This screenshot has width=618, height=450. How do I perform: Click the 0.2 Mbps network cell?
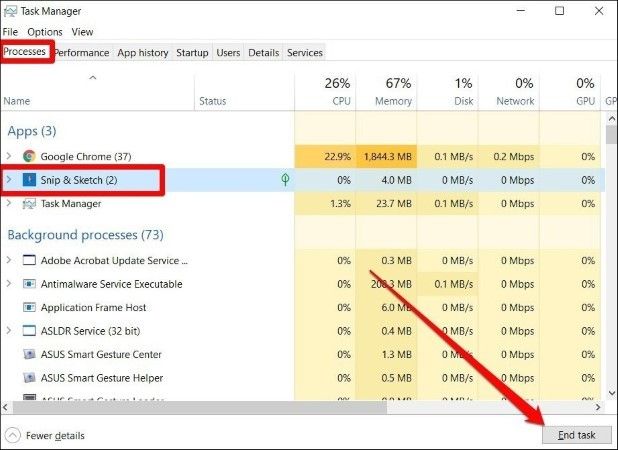(509, 156)
